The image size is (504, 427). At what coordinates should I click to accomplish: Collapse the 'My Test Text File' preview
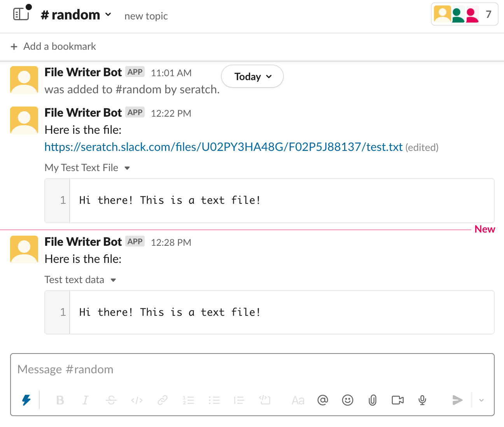pyautogui.click(x=128, y=168)
